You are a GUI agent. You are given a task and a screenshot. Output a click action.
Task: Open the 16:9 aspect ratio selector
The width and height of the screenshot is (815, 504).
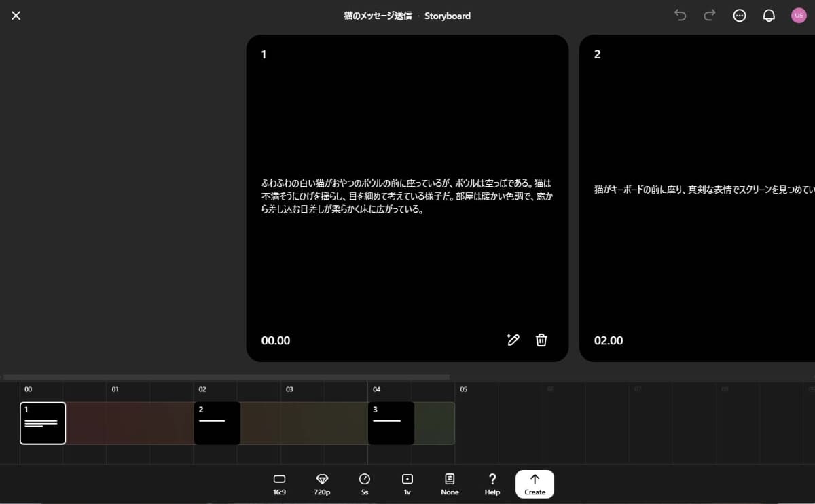(279, 484)
